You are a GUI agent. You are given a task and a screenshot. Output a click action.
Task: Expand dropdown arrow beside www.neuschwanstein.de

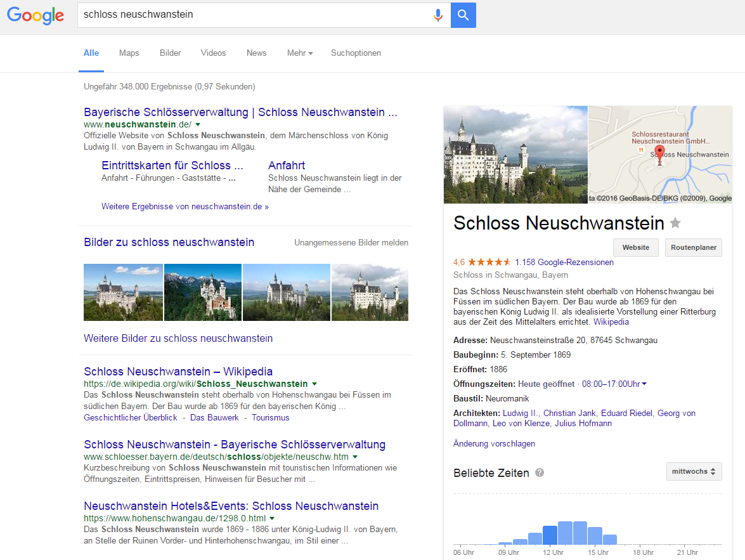tap(198, 124)
